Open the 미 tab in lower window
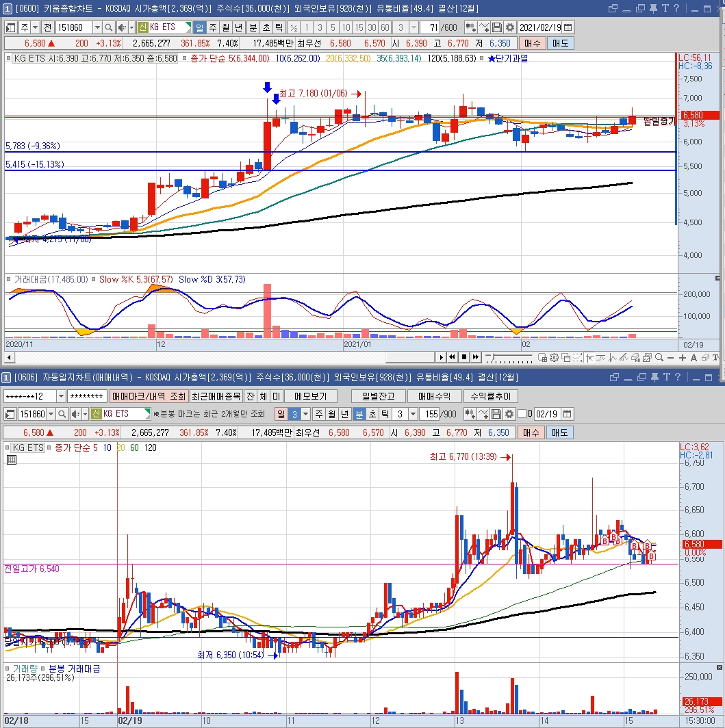 277,396
